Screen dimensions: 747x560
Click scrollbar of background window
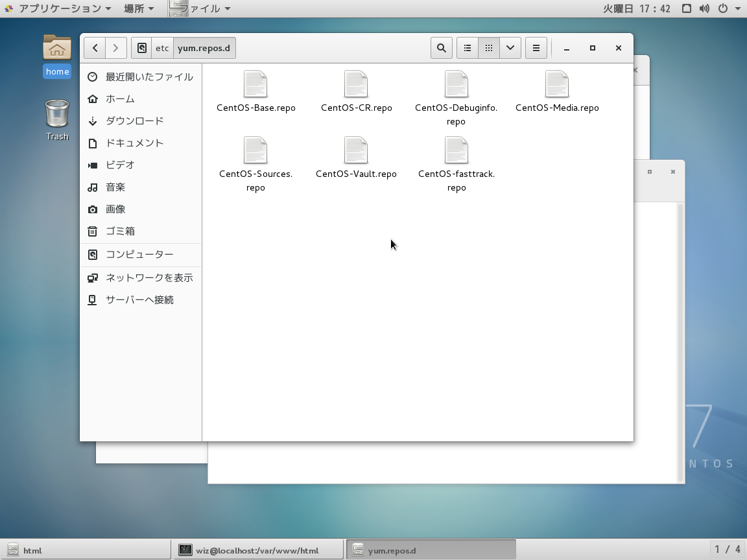point(681,342)
